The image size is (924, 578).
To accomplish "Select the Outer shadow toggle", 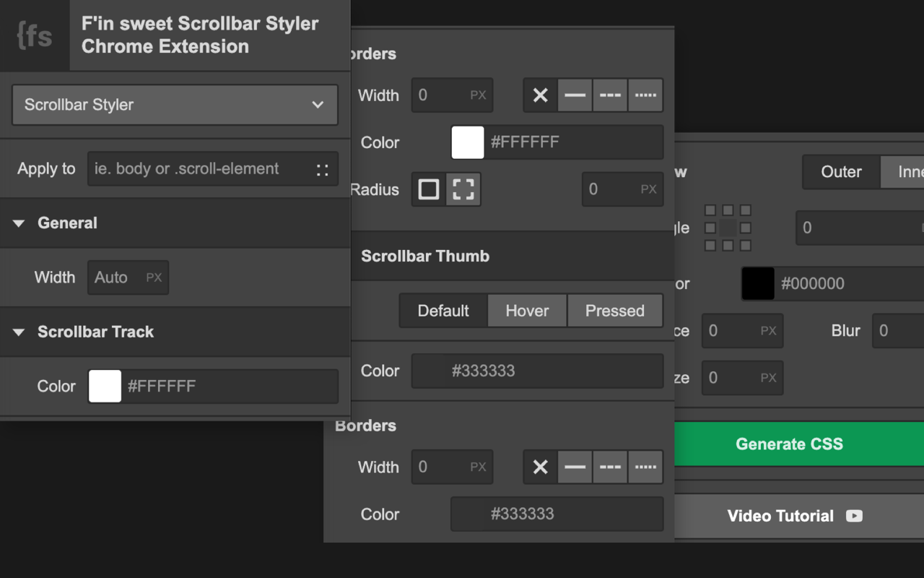I will pyautogui.click(x=841, y=172).
